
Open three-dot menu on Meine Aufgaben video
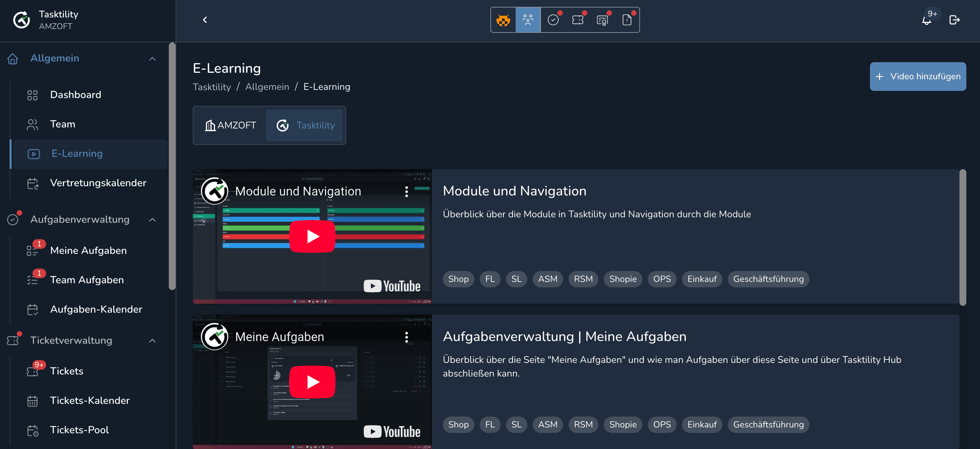click(x=406, y=337)
